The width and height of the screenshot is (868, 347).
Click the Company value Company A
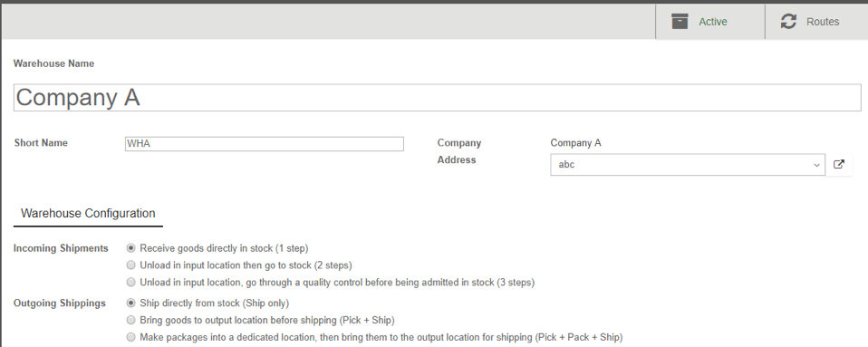pyautogui.click(x=575, y=143)
